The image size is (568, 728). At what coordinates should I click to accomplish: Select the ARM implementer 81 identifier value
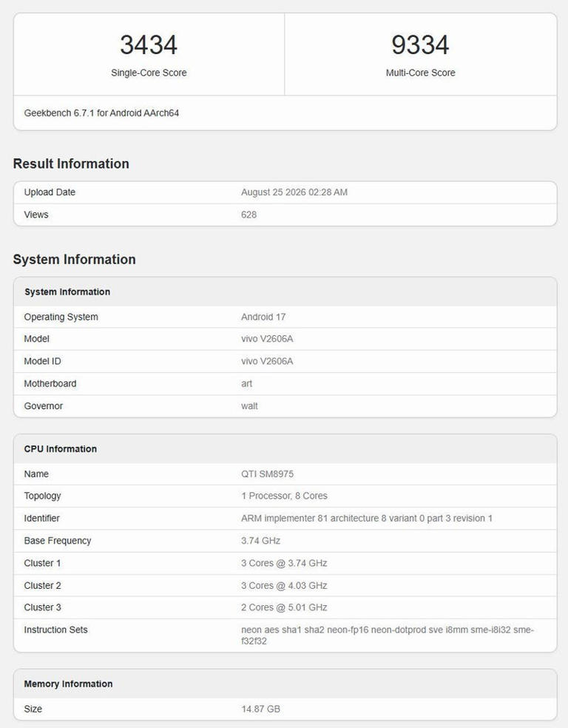[367, 518]
